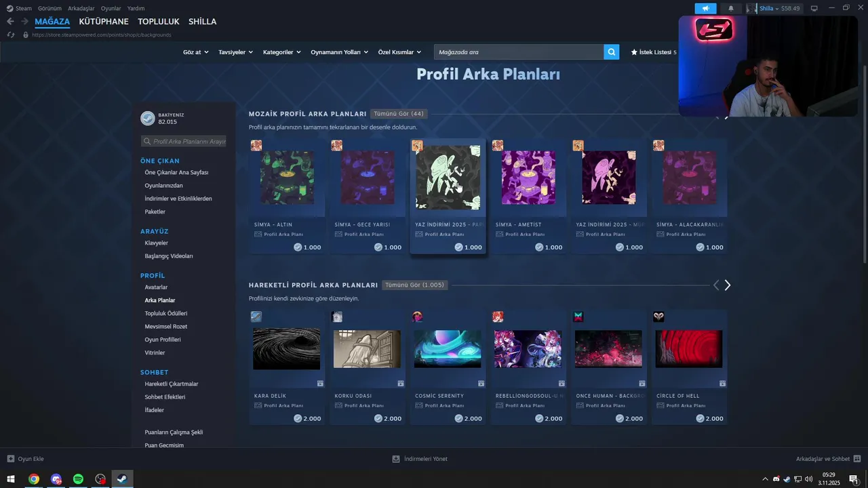Open Öne Çıkanlar Ana Sayfası link
Image resolution: width=868 pixels, height=488 pixels.
pyautogui.click(x=176, y=173)
